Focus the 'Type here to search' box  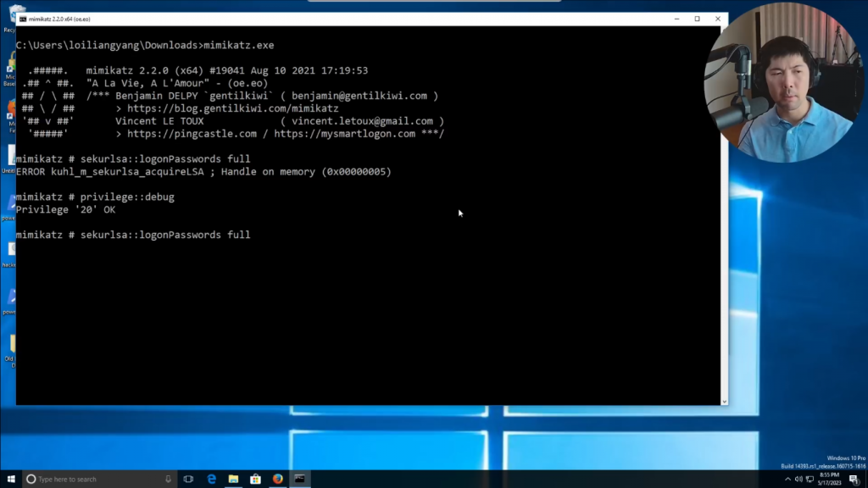pos(100,480)
